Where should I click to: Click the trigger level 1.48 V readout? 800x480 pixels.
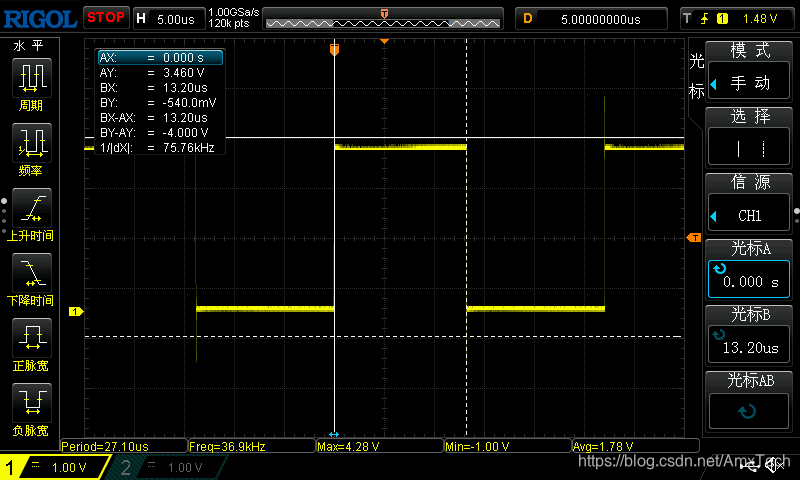[x=760, y=19]
